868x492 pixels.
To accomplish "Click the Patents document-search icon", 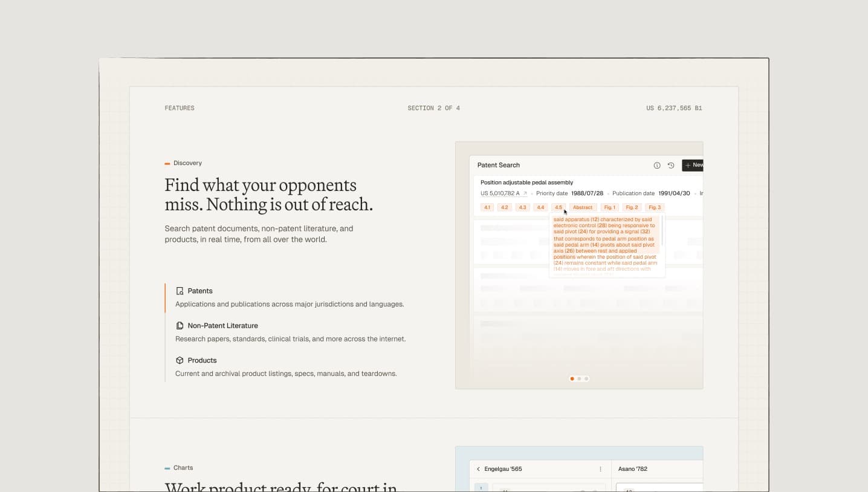I will tap(180, 291).
